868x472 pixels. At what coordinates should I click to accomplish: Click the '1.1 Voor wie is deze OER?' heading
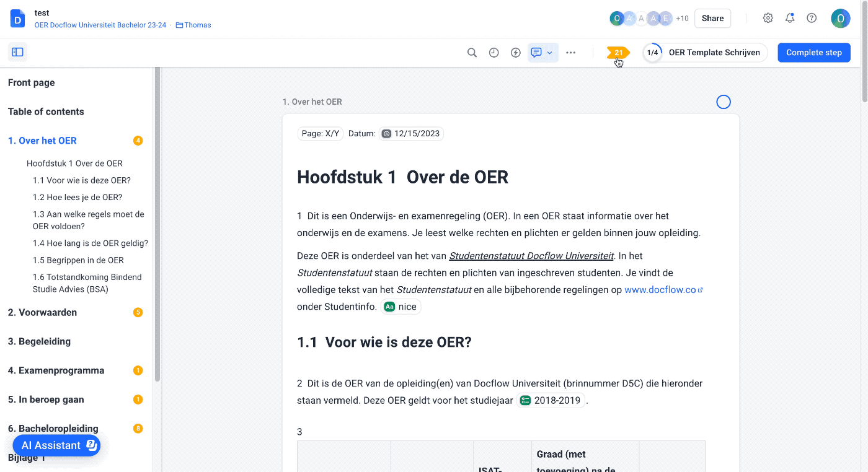pyautogui.click(x=384, y=342)
